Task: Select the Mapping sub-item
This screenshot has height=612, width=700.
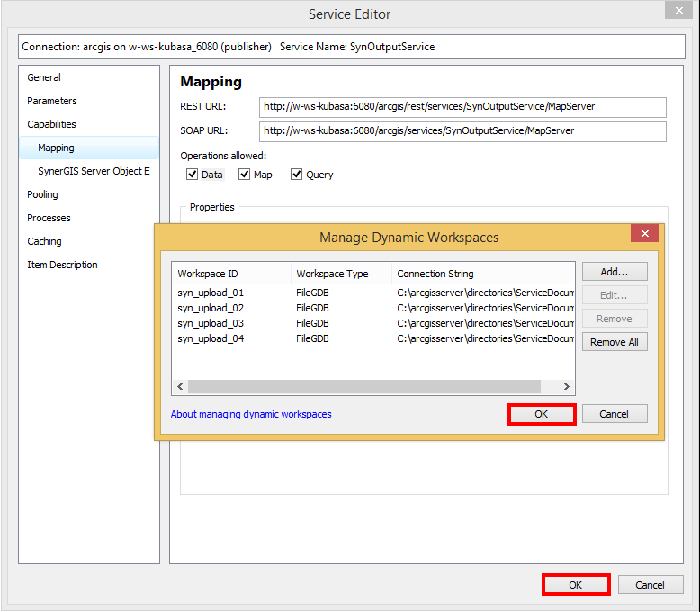Action: coord(89,148)
